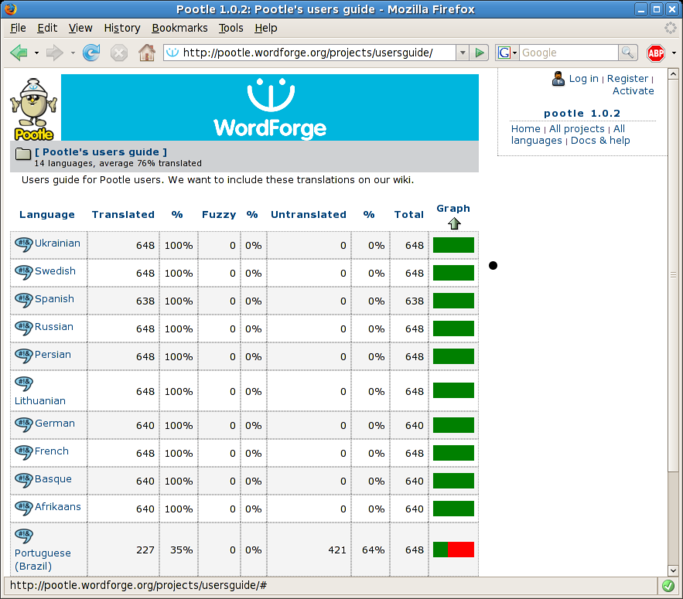Open the Pootle's users guide heading link
Screen dimensions: 683x599
pos(101,152)
